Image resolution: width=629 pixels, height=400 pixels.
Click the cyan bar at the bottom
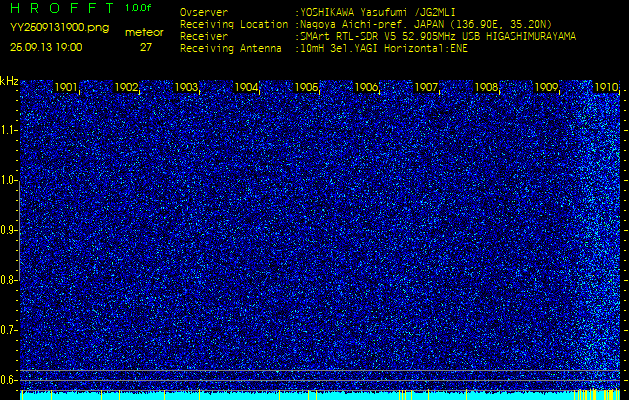click(x=320, y=395)
